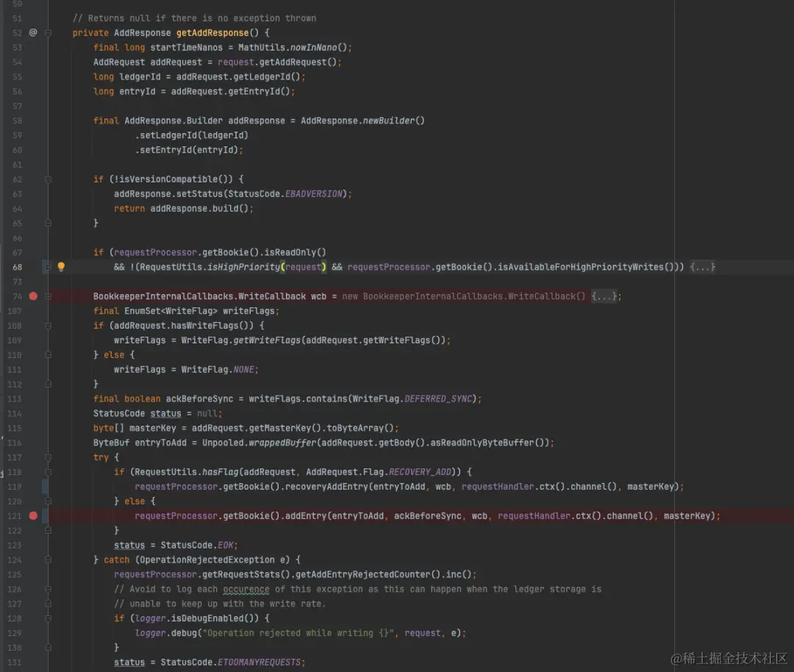The image size is (794, 672).
Task: Click the yellow lightbulb intention icon
Action: [61, 266]
